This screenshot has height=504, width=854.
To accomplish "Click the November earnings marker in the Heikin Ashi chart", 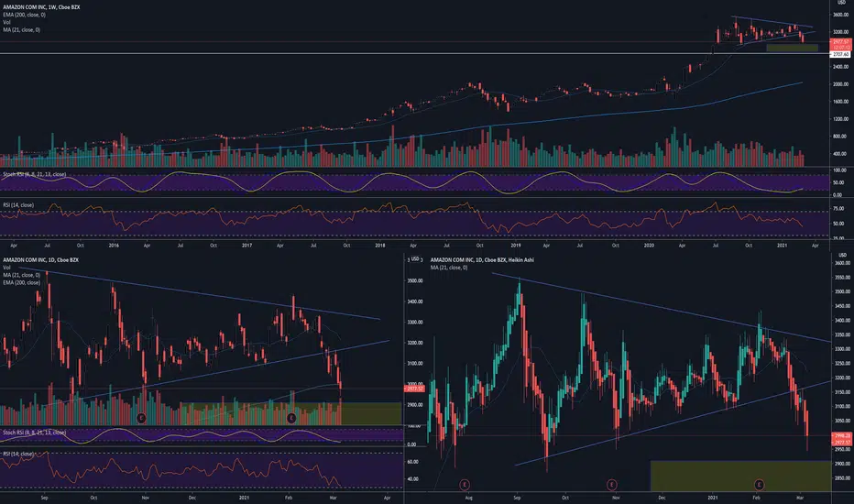I will 611,484.
